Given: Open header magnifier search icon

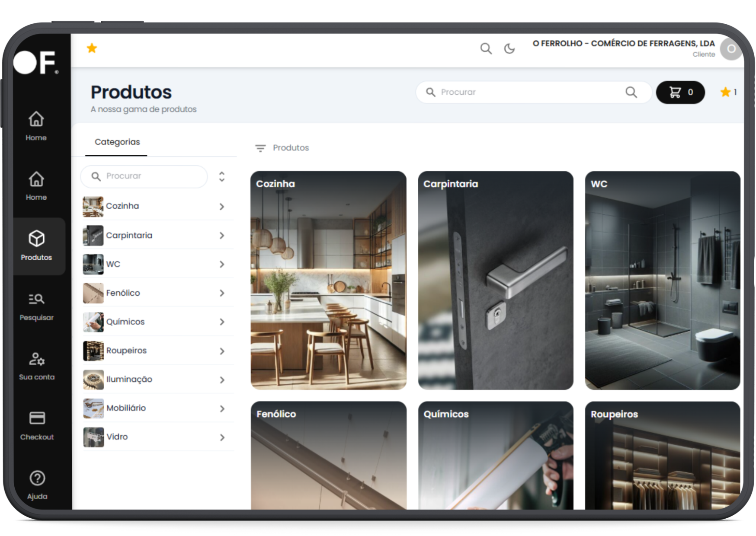Looking at the screenshot, I should point(486,48).
